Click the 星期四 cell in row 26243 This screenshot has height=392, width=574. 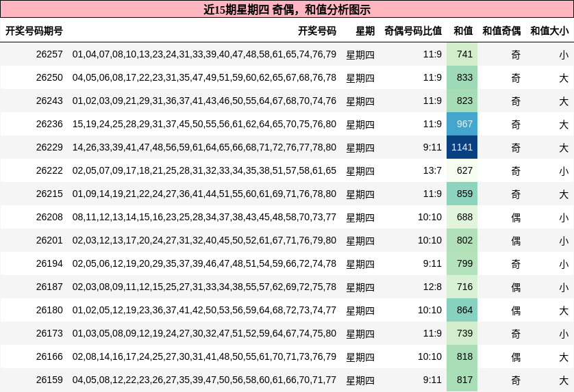click(360, 101)
